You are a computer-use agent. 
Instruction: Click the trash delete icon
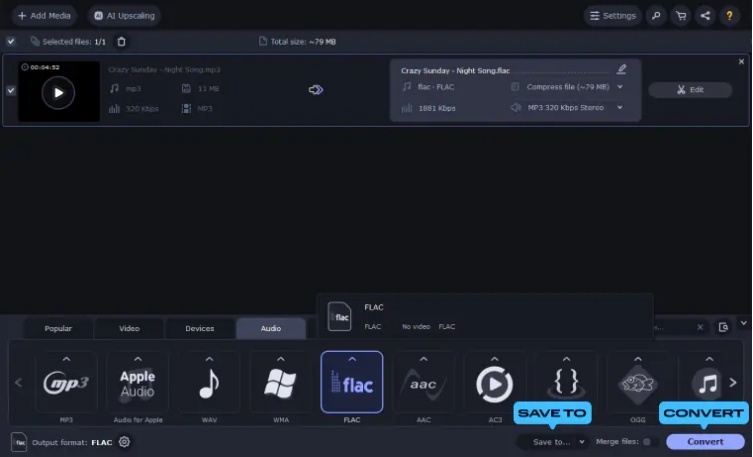point(121,42)
